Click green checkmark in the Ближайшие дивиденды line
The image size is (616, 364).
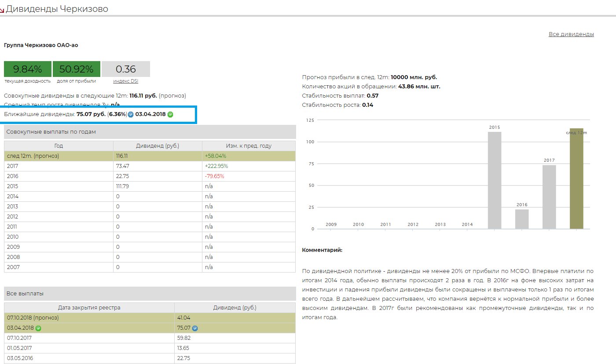coord(170,114)
